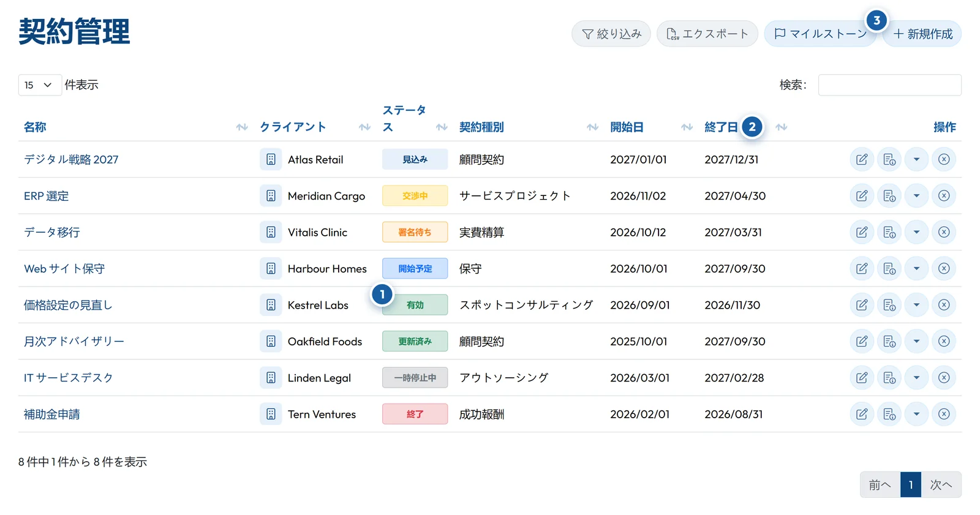
Task: Open the Web サイト保守 contract link
Action: pos(64,269)
